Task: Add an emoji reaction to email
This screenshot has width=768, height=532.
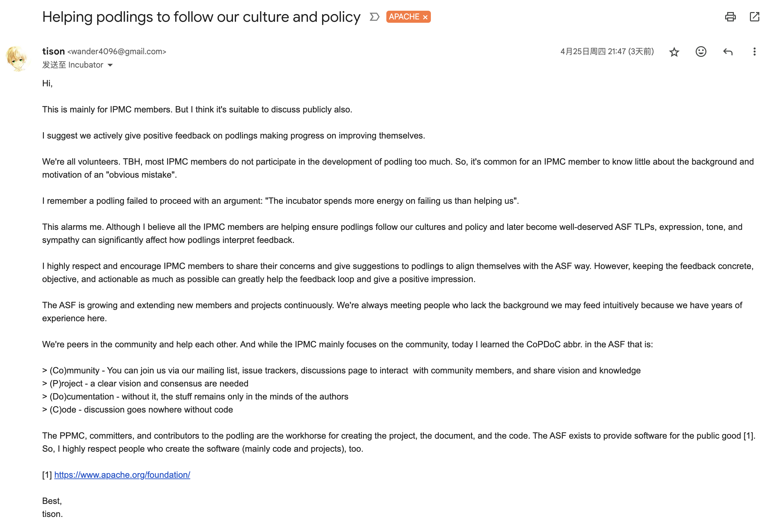Action: (x=701, y=52)
